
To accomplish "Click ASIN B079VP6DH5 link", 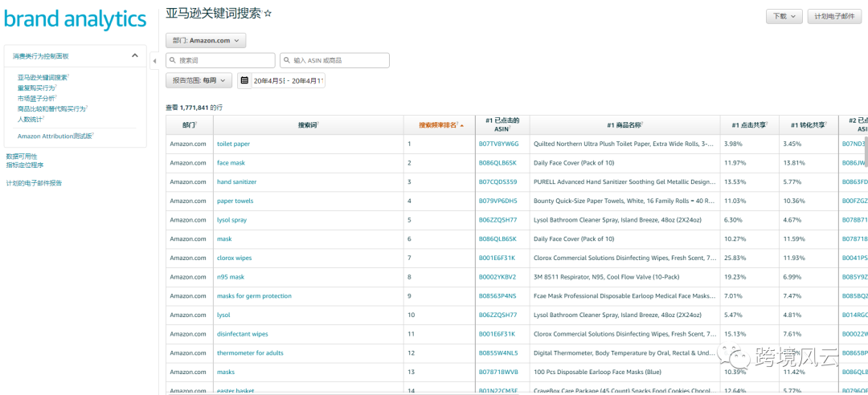I will pos(497,201).
